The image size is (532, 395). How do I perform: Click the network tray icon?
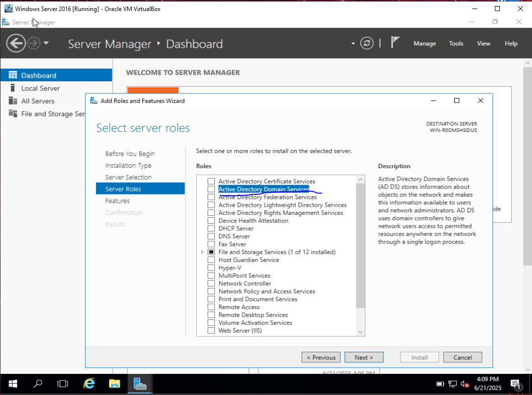[452, 384]
